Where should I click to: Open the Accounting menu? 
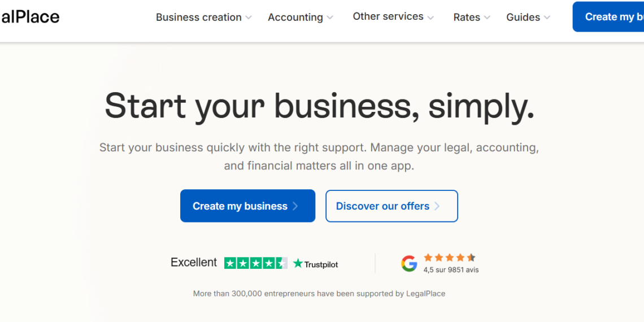click(295, 18)
